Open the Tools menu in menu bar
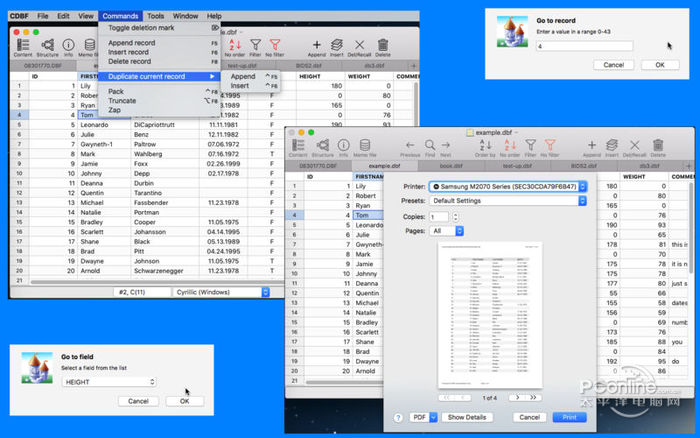 point(155,16)
